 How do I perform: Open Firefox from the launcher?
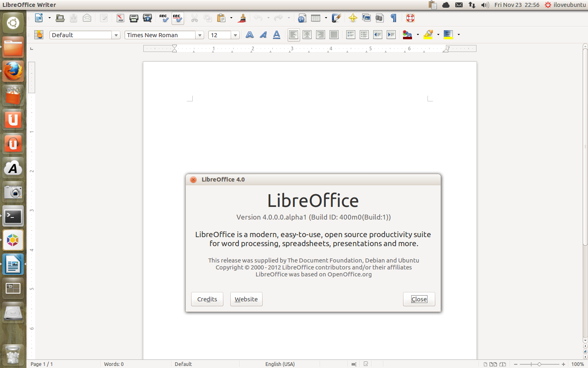(x=13, y=71)
